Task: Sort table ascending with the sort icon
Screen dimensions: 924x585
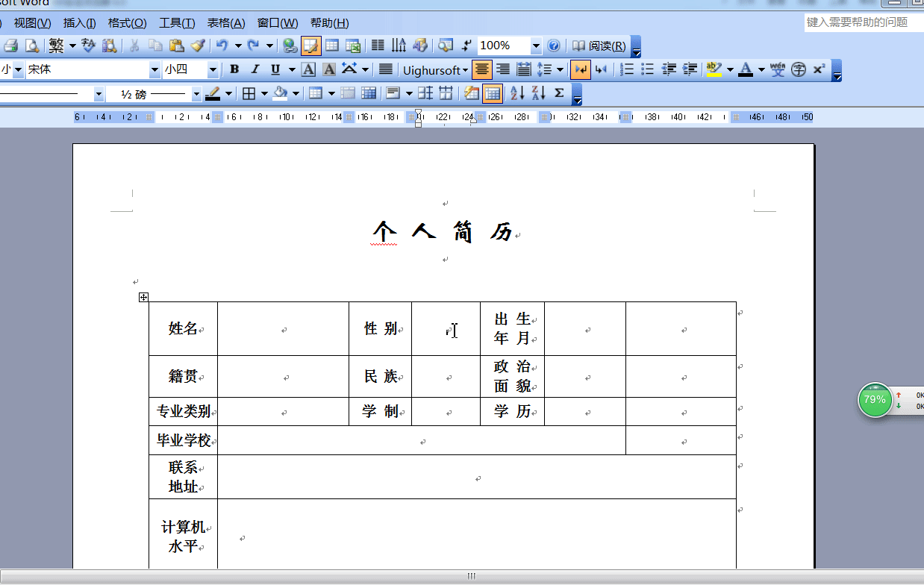Action: tap(516, 92)
